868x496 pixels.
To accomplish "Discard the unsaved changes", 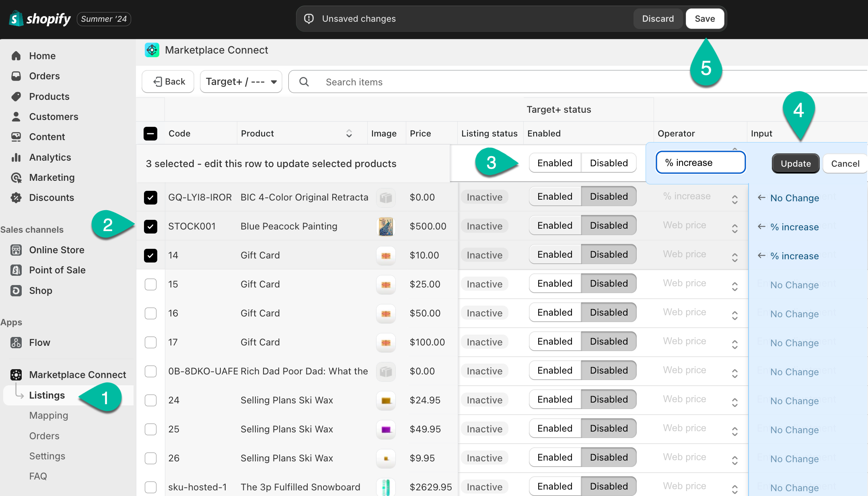I will coord(658,19).
